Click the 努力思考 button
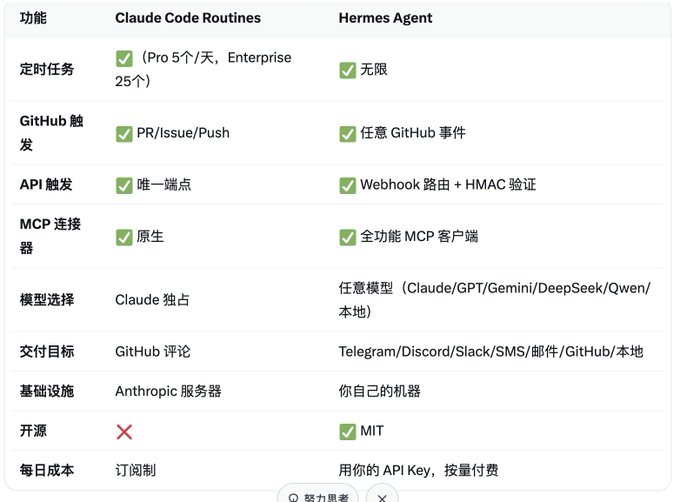Image resolution: width=680 pixels, height=502 pixels. [x=318, y=495]
